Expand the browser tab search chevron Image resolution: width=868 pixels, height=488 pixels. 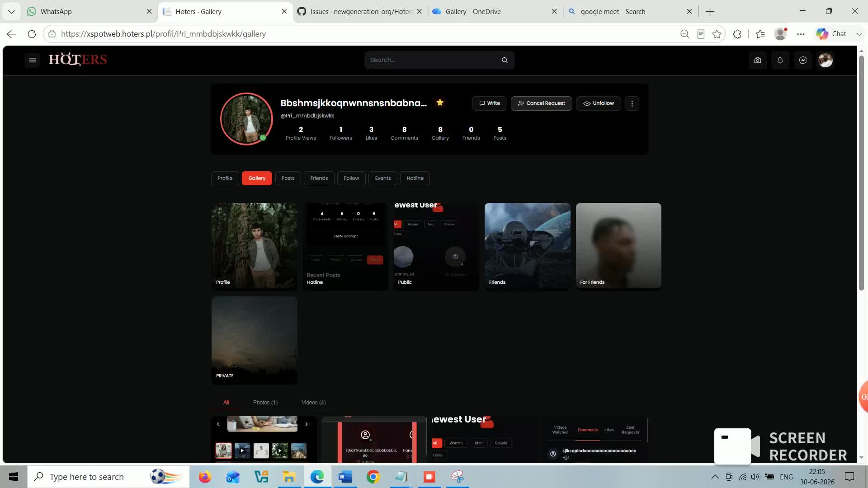12,12
